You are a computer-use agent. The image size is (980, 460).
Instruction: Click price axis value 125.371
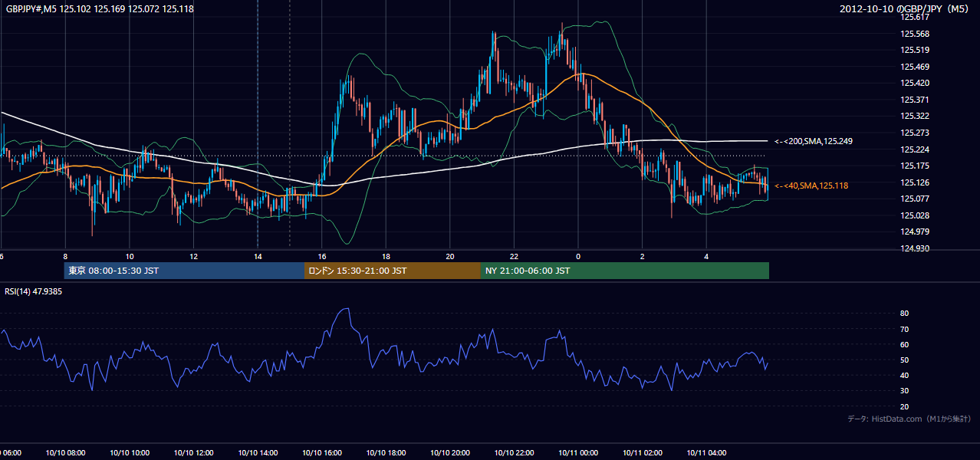click(x=916, y=100)
